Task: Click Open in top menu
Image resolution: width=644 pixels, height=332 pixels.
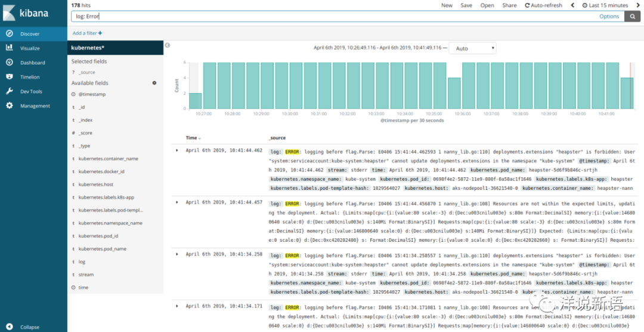Action: [x=487, y=5]
